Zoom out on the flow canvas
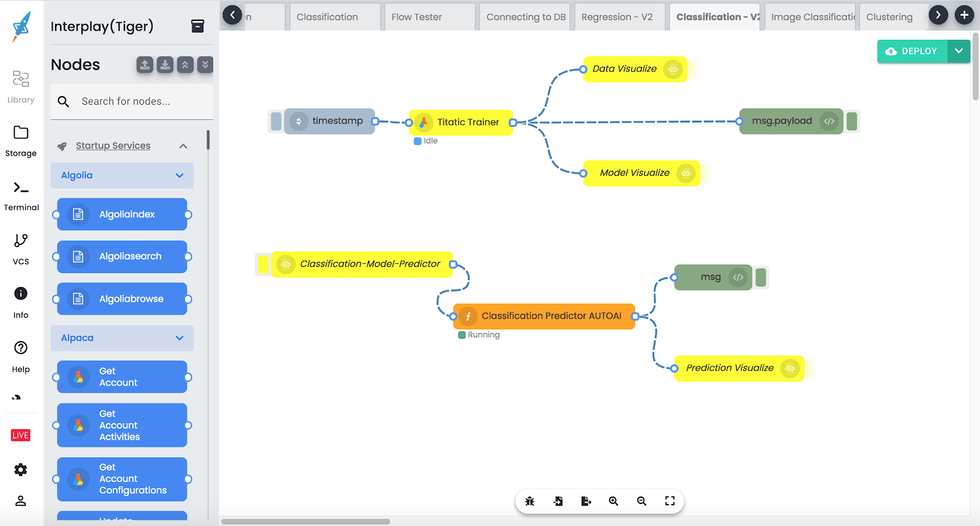This screenshot has width=980, height=526. click(641, 502)
